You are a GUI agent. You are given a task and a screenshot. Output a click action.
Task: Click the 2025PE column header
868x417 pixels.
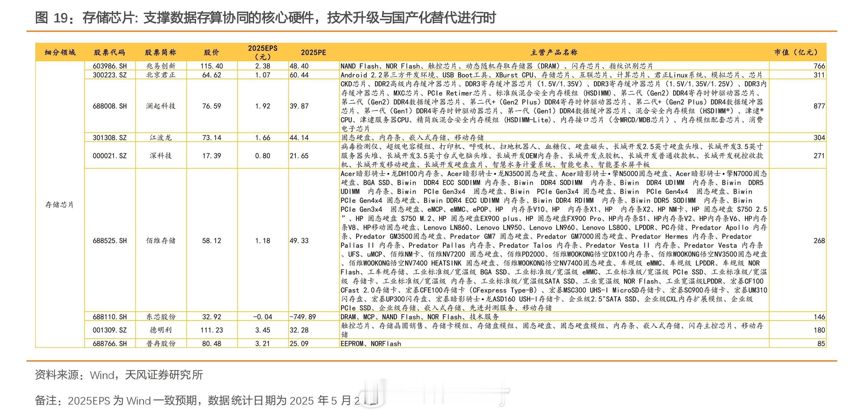click(x=313, y=52)
